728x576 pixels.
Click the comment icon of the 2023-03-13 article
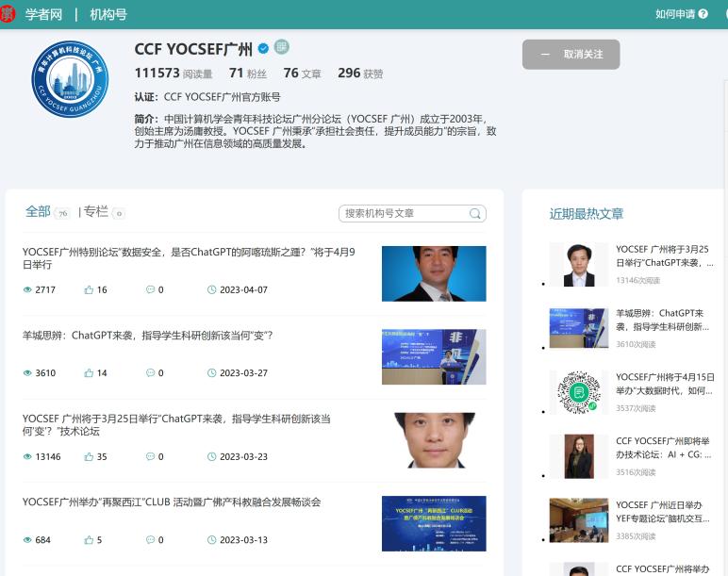[151, 539]
